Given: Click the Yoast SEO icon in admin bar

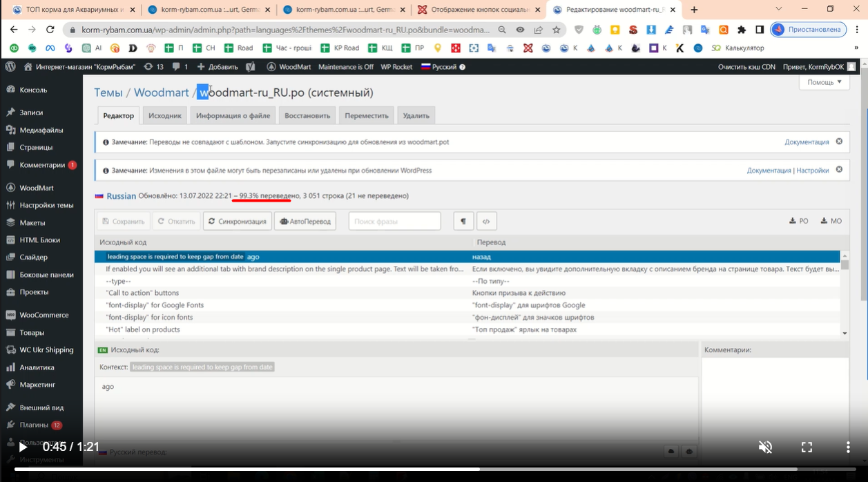Looking at the screenshot, I should tap(251, 67).
